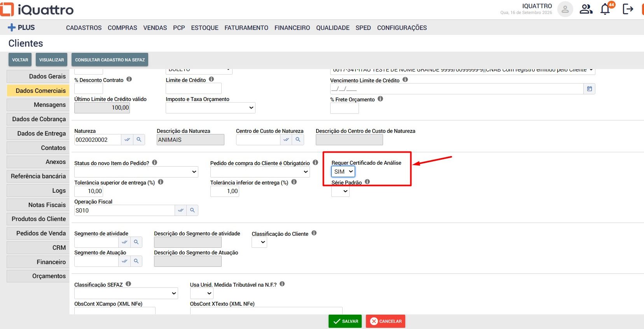The image size is (644, 329).
Task: Click the logout arrow icon
Action: pos(628,9)
